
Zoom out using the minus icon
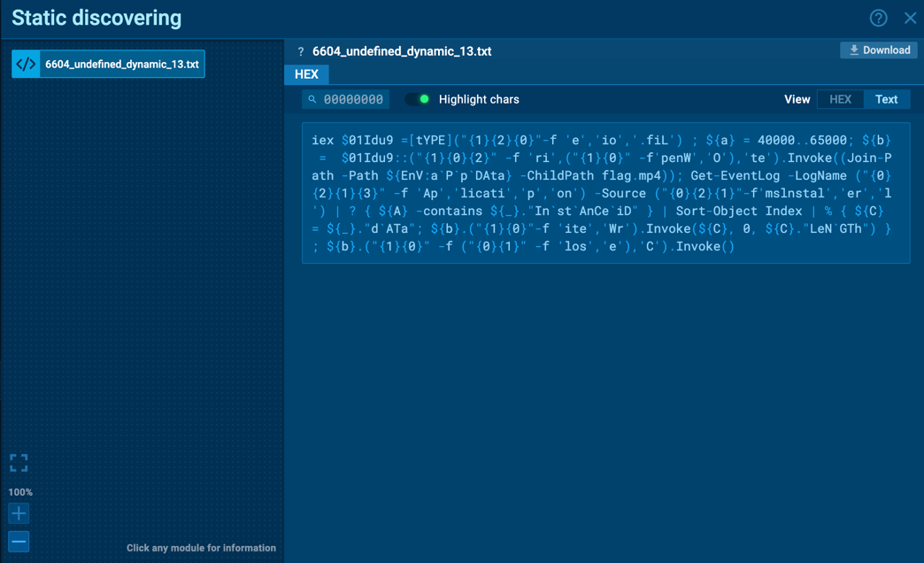tap(19, 541)
